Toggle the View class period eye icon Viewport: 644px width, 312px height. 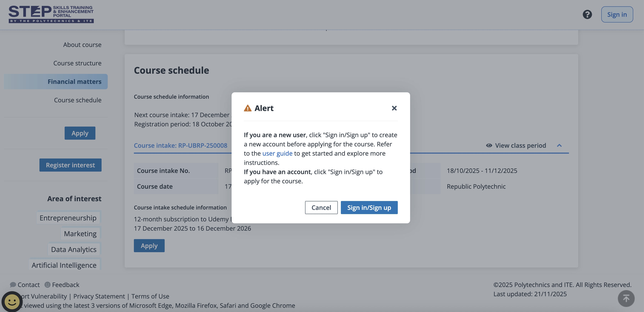point(489,145)
